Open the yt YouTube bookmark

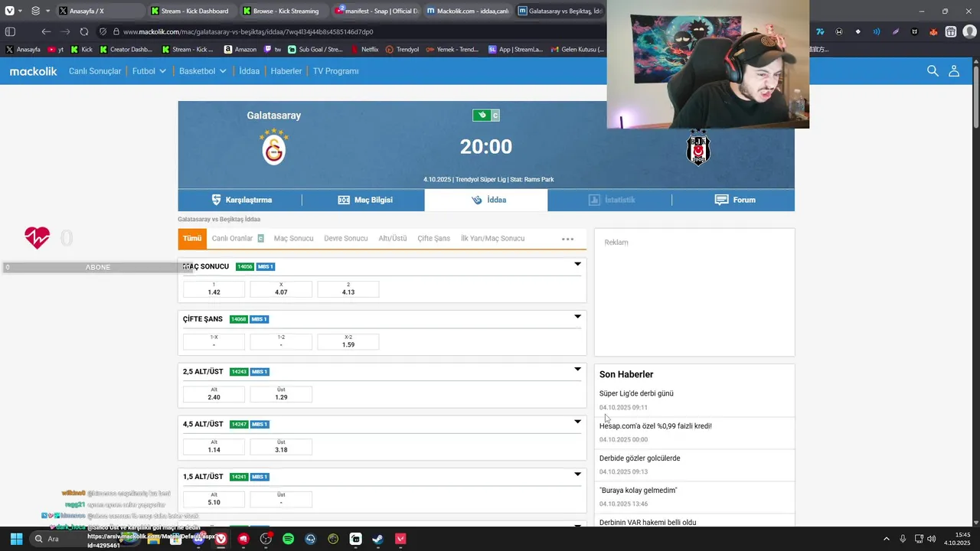pyautogui.click(x=56, y=49)
